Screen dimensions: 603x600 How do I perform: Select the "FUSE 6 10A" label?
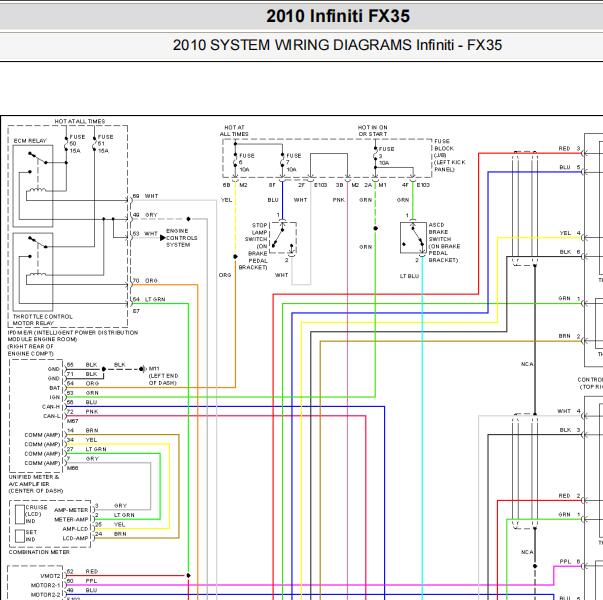247,162
